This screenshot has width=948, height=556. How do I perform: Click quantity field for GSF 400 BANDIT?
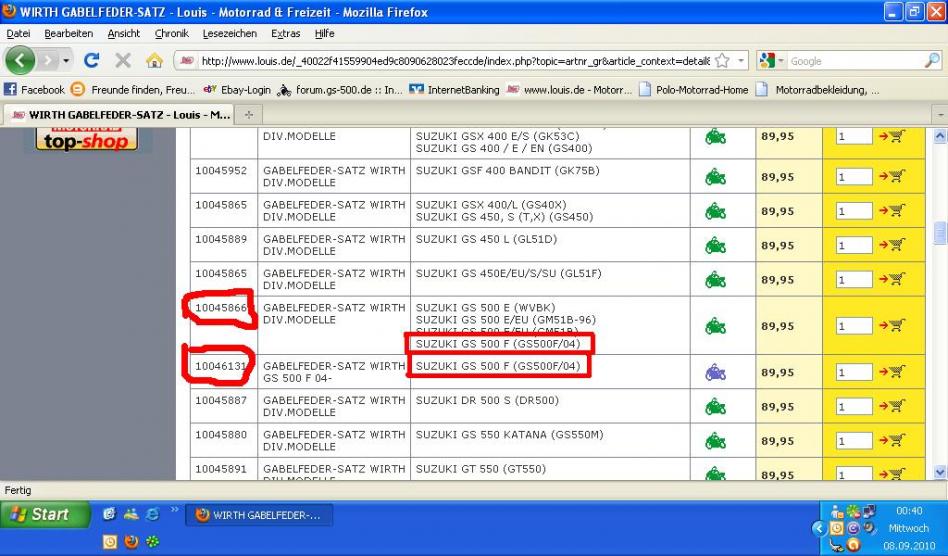click(x=854, y=177)
